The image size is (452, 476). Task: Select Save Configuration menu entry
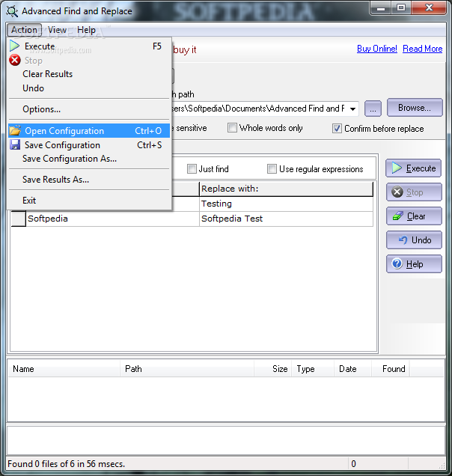click(89, 144)
